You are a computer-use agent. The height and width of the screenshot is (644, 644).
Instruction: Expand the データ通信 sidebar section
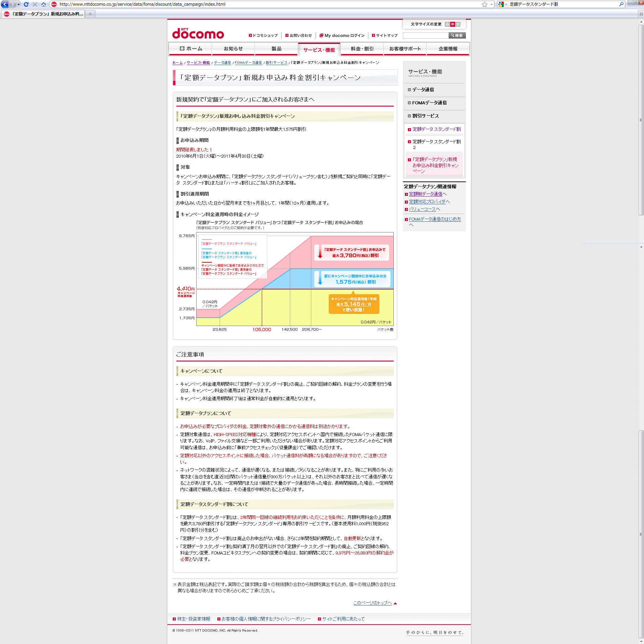click(x=423, y=90)
